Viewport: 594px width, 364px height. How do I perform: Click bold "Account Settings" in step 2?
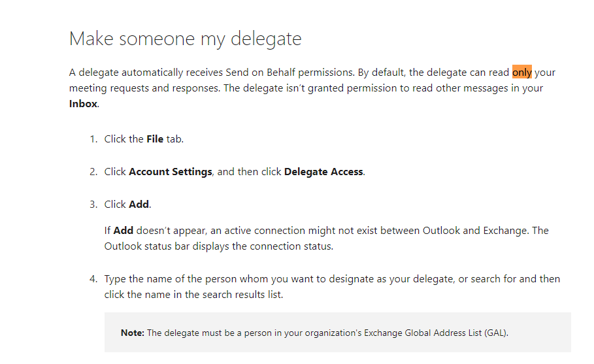(x=171, y=172)
